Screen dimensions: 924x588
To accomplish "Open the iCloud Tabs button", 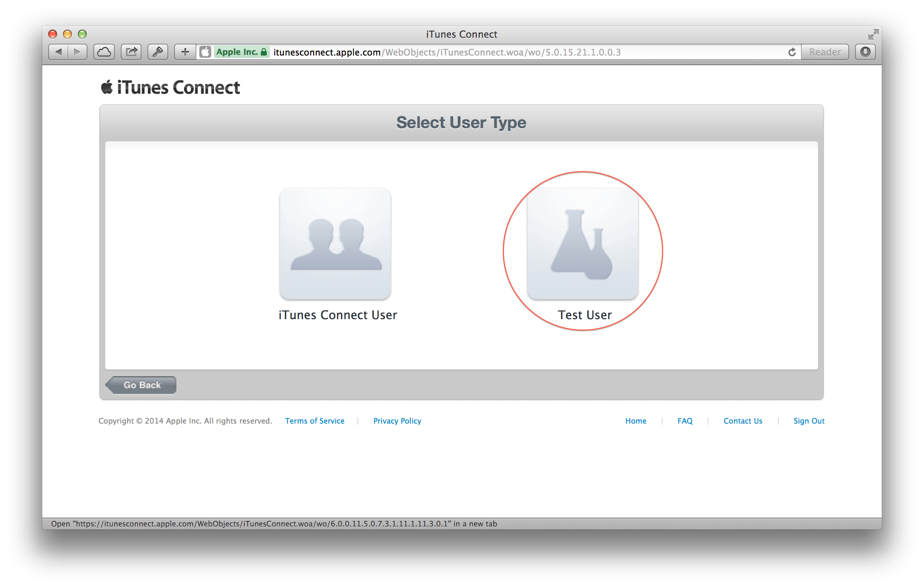I will coord(104,52).
